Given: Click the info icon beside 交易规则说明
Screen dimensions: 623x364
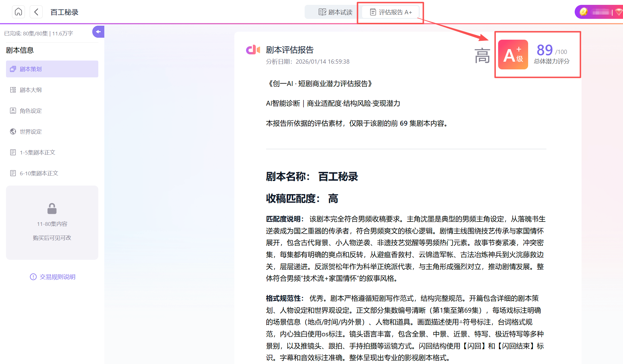Looking at the screenshot, I should [33, 277].
